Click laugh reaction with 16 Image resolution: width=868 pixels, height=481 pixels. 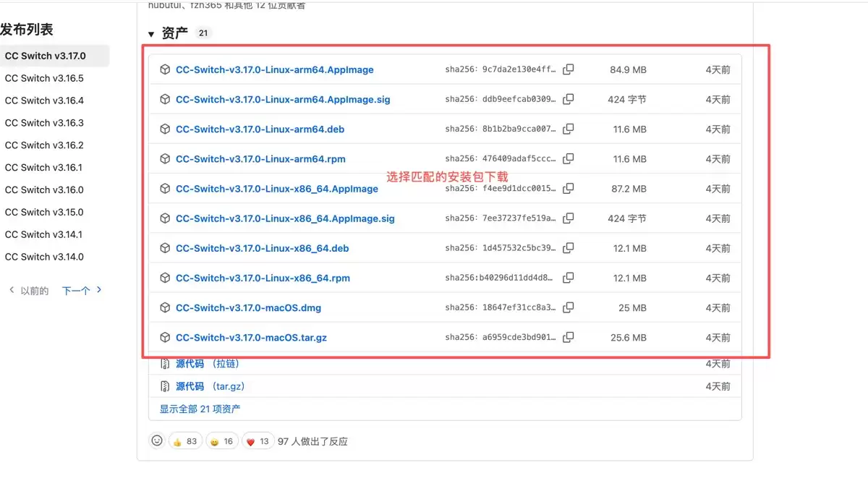point(222,441)
